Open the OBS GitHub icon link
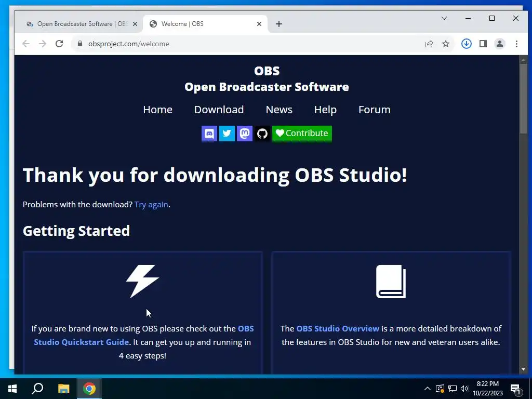This screenshot has width=532, height=399. (x=262, y=134)
